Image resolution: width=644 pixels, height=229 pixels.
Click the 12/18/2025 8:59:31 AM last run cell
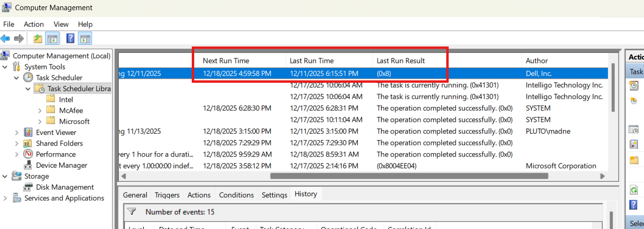[x=324, y=154]
